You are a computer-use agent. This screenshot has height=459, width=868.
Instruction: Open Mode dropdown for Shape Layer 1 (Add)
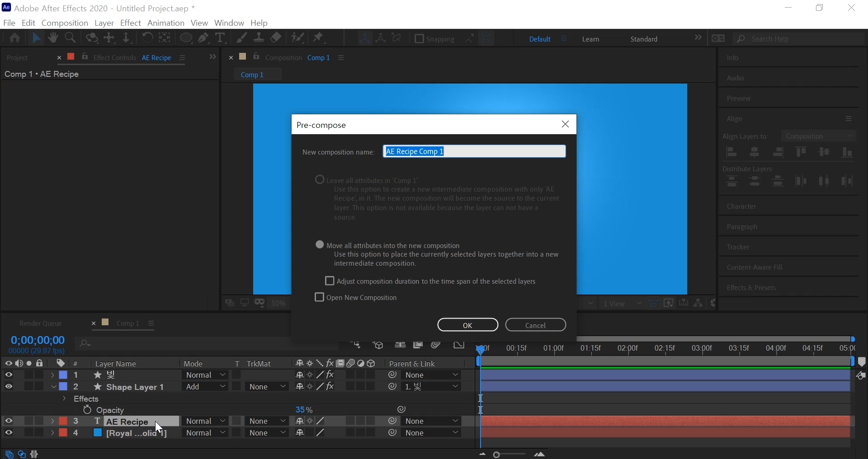coord(205,387)
